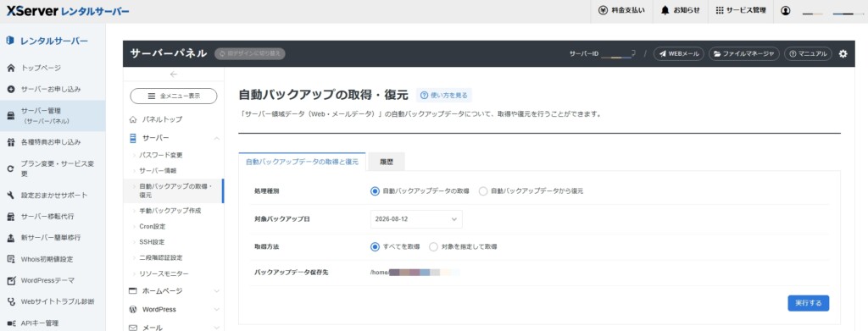This screenshot has height=331, width=868.
Task: Click the WordPress logo icon in panel menu
Action: pyautogui.click(x=133, y=310)
